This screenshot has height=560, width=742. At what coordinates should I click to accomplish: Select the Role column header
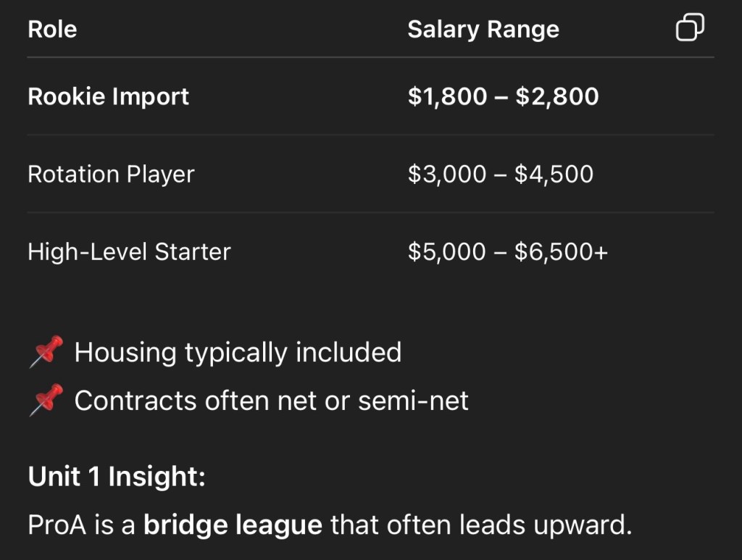tap(52, 30)
